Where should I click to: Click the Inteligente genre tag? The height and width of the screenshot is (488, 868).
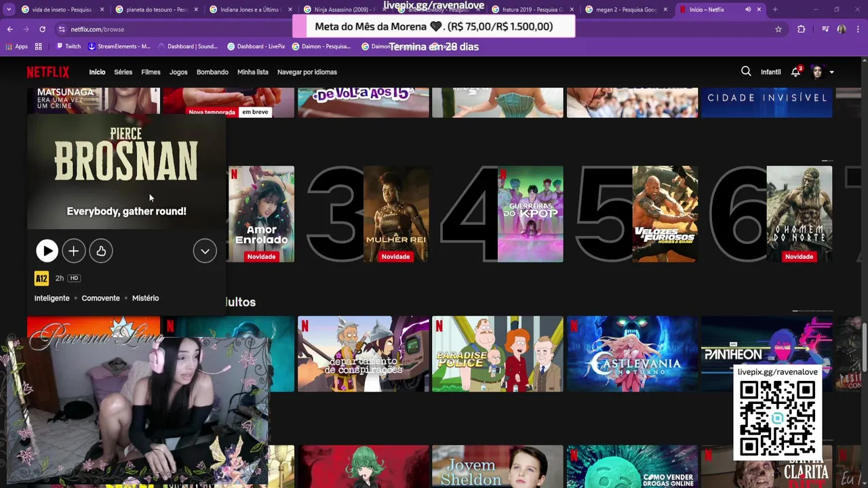pyautogui.click(x=52, y=298)
